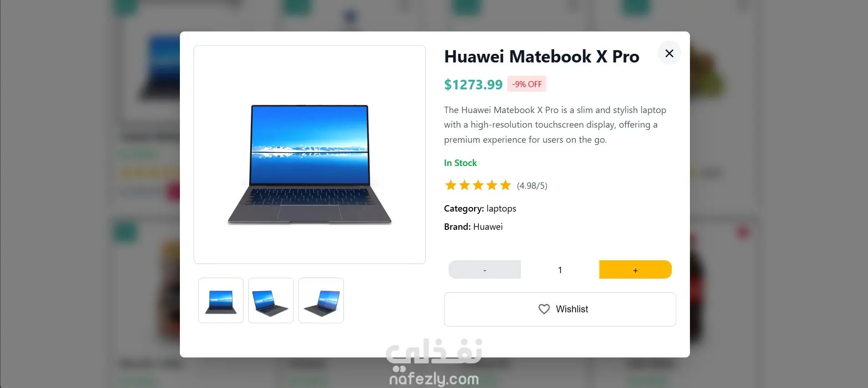Click the first rating star
Viewport: 868px width, 388px height.
tap(450, 185)
